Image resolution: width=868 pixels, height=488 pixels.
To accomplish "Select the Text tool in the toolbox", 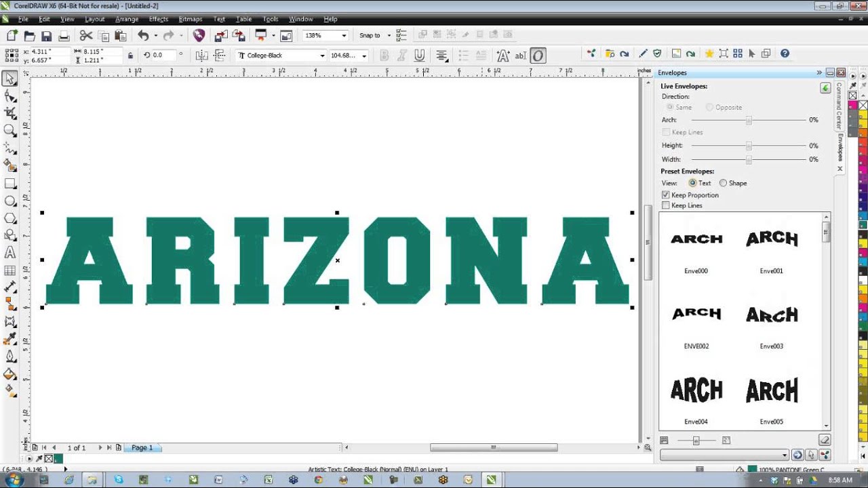I will click(10, 253).
